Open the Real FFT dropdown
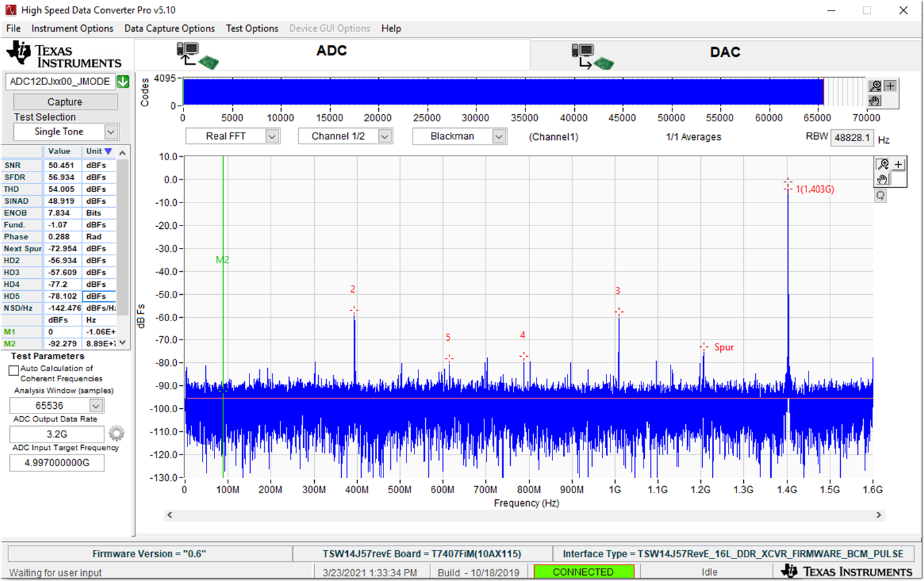The width and height of the screenshot is (924, 581). point(272,137)
